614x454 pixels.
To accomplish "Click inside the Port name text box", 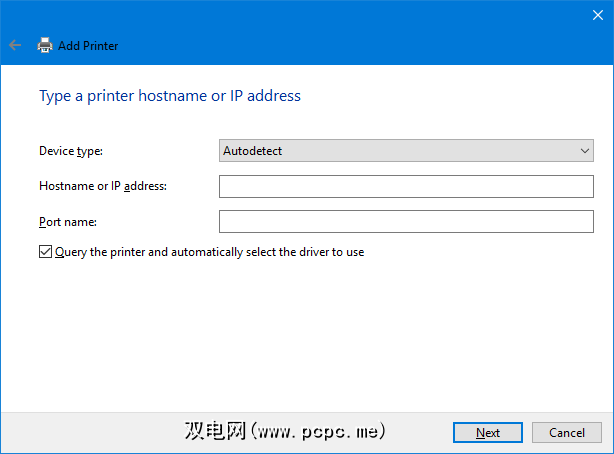I will [x=406, y=221].
